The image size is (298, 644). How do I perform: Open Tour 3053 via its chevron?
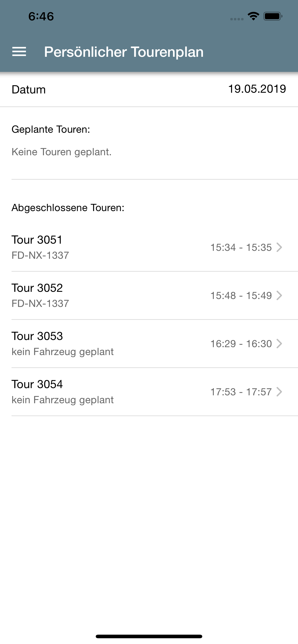(x=279, y=344)
